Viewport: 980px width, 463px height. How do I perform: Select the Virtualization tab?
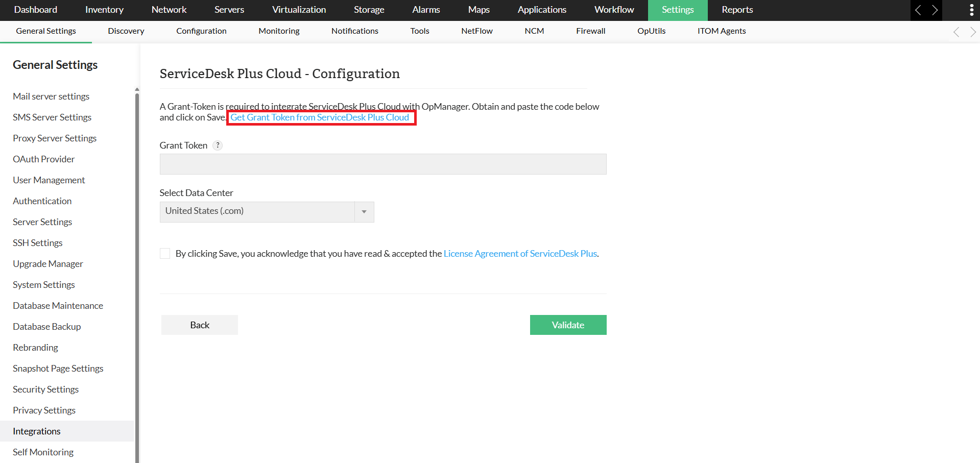coord(299,10)
